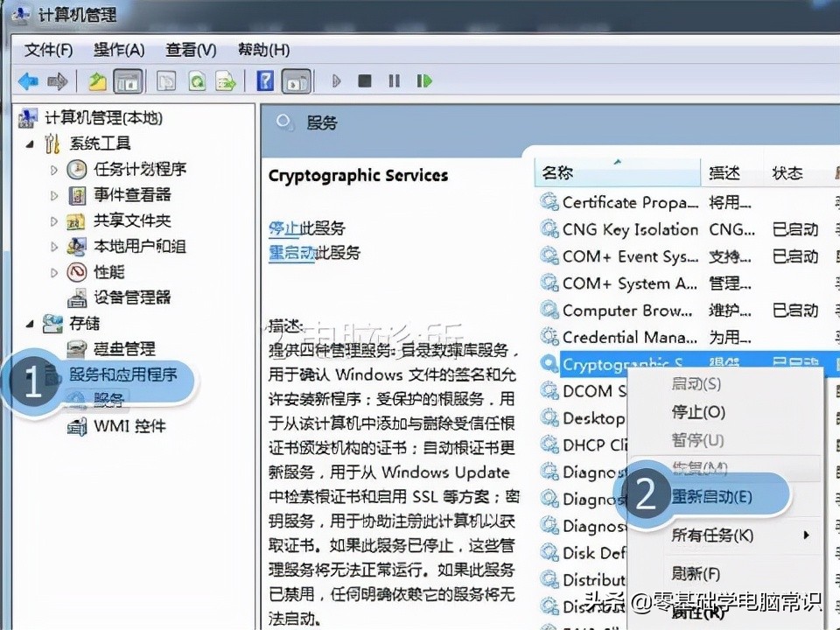Screen dimensions: 840x630
Task: Click the Refresh toolbar icon
Action: pos(198,82)
